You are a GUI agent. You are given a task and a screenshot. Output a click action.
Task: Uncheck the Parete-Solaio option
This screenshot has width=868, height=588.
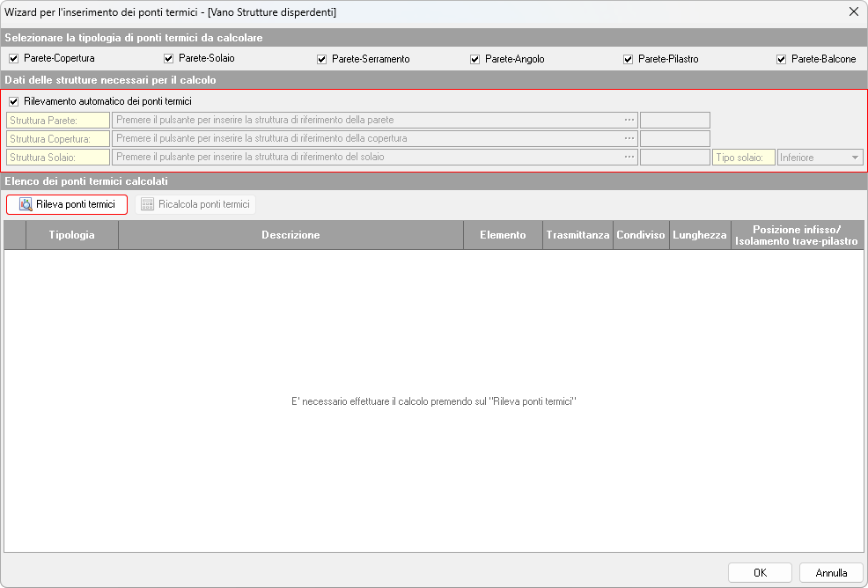tap(169, 59)
